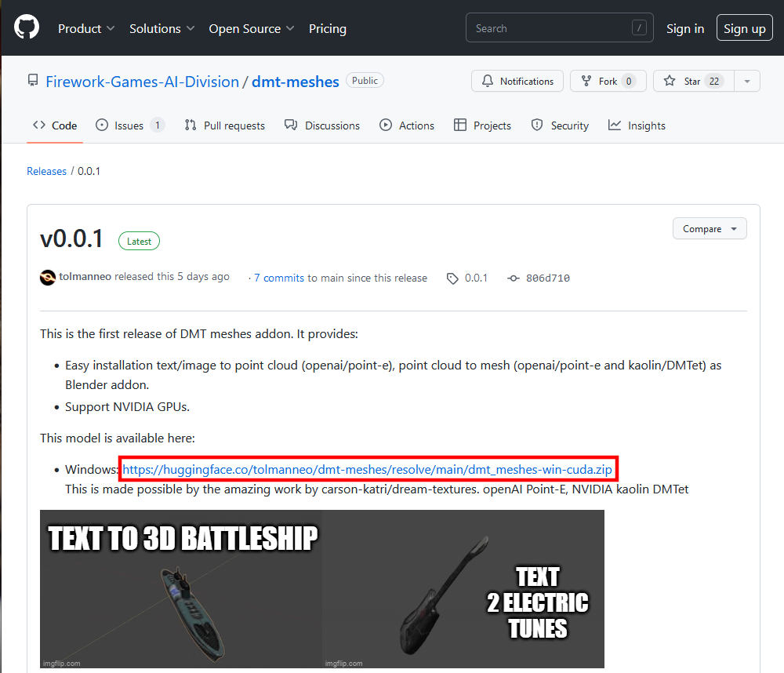Image resolution: width=784 pixels, height=673 pixels.
Task: Click the tag icon next to 0.0.1
Action: tap(452, 278)
